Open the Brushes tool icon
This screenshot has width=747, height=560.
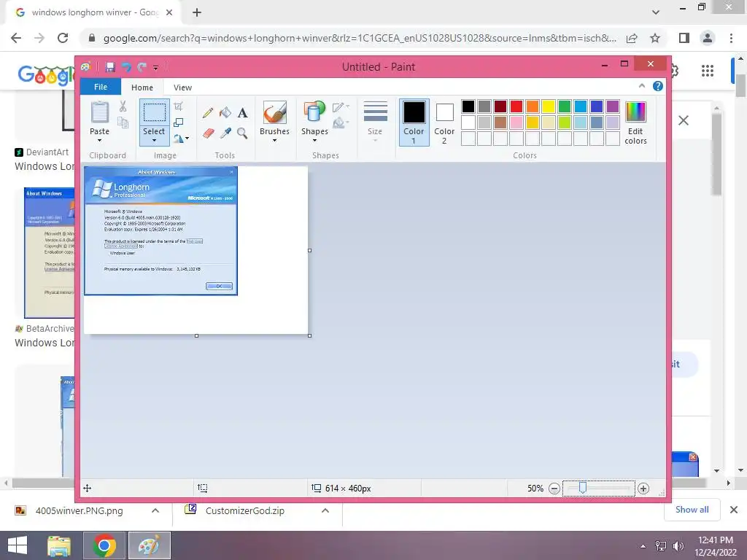pyautogui.click(x=274, y=112)
